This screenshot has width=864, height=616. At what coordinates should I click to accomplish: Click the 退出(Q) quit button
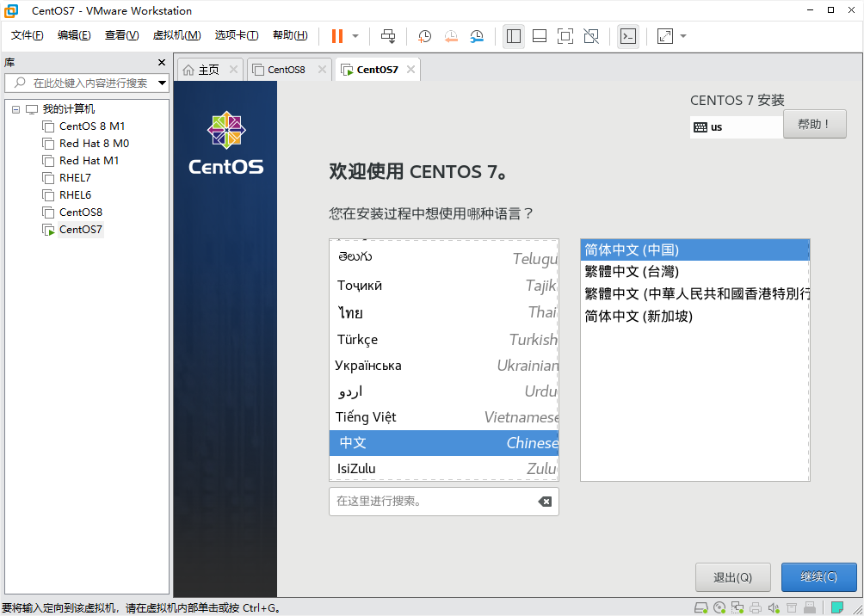(732, 577)
